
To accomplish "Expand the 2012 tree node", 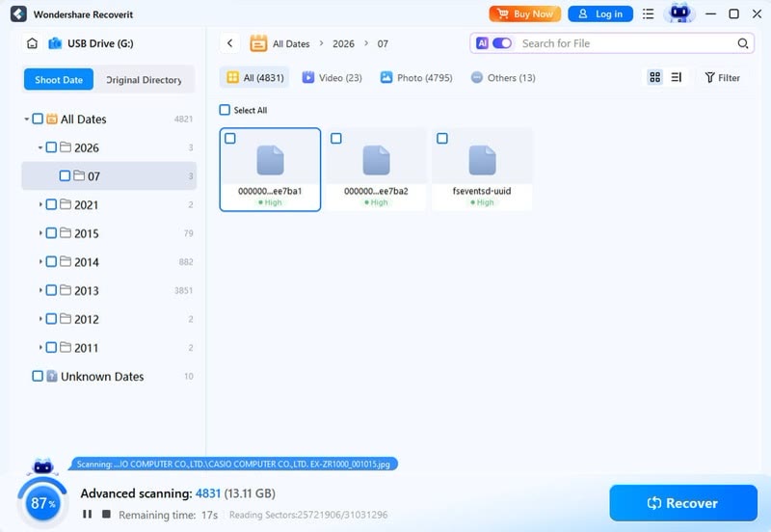I will (x=40, y=319).
